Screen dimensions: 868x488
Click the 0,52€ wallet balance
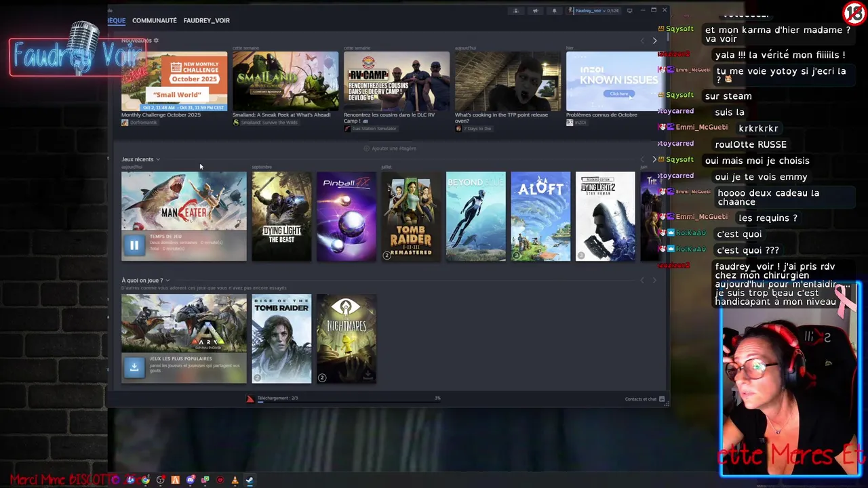tap(612, 11)
